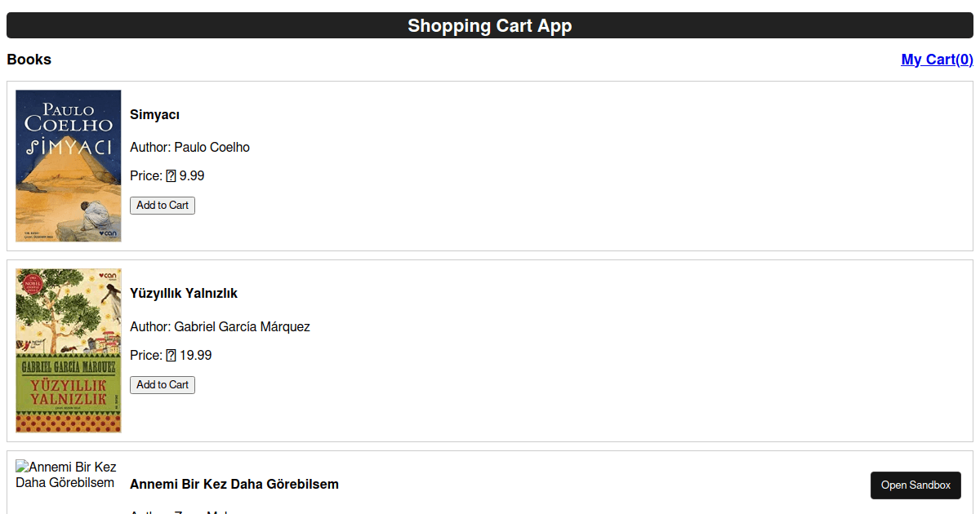980x514 pixels.
Task: Add Simyacı to the cart
Action: 162,205
